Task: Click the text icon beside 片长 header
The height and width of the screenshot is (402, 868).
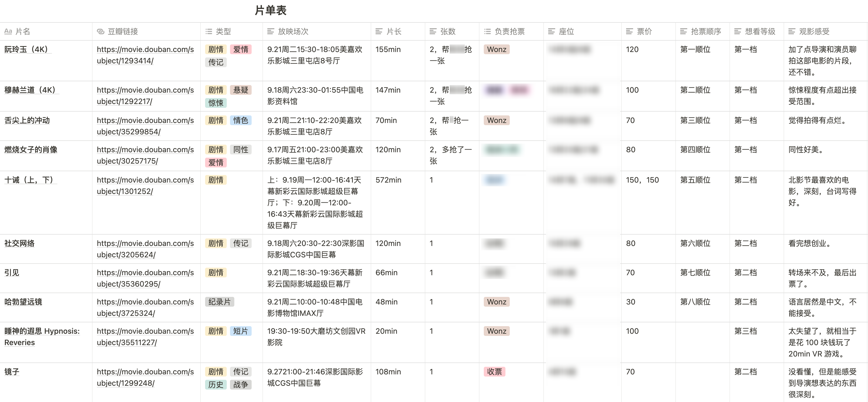Action: tap(379, 31)
